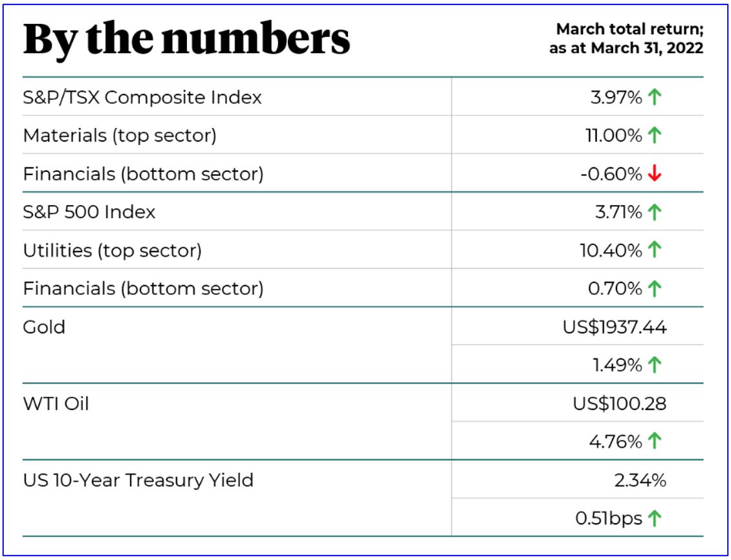Click the green arrow next to 0.70%
The image size is (731, 560).
point(655,288)
